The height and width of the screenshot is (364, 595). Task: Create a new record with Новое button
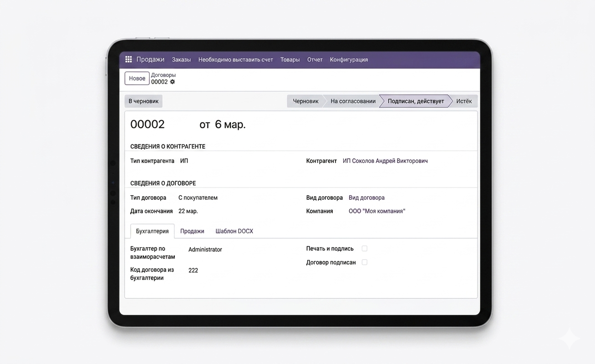click(x=137, y=78)
